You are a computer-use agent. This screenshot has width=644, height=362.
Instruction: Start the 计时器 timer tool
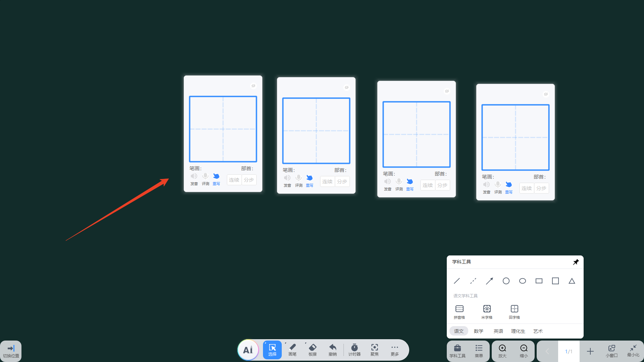click(x=354, y=350)
